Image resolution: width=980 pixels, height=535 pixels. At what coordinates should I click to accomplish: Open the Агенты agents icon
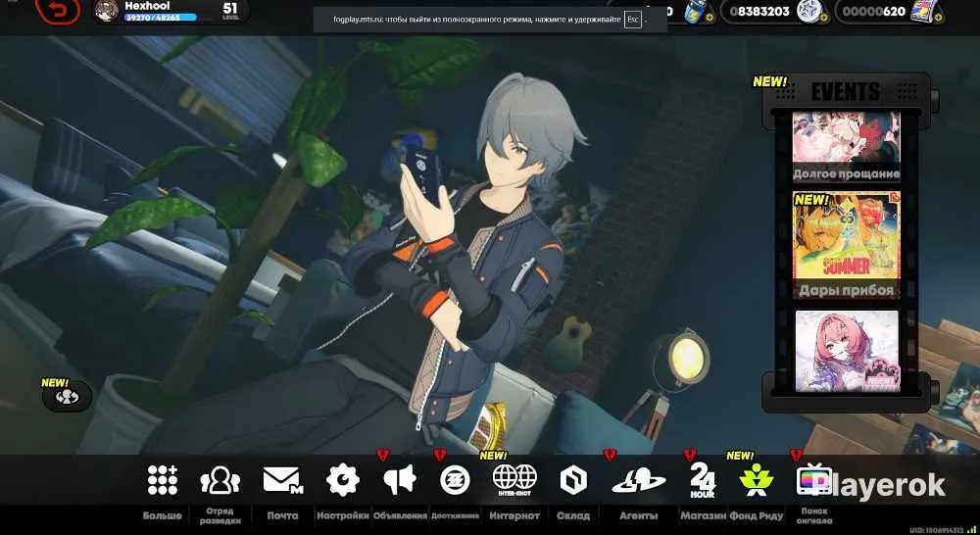638,481
